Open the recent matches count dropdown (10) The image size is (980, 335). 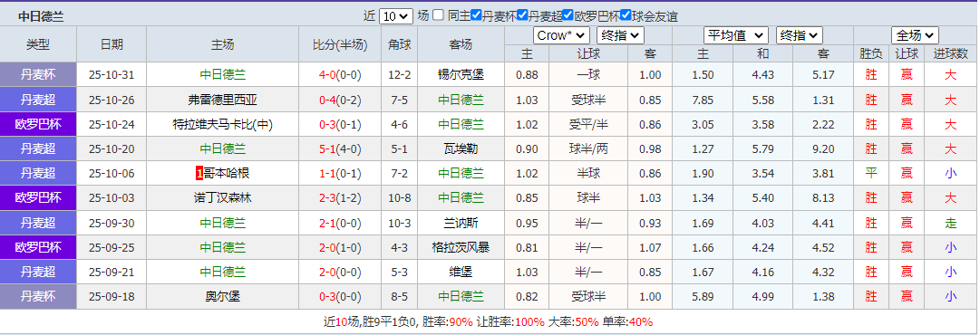396,16
